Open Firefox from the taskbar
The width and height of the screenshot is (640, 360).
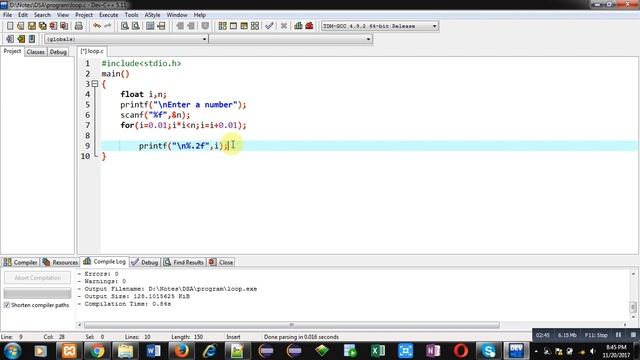pyautogui.click(x=181, y=351)
